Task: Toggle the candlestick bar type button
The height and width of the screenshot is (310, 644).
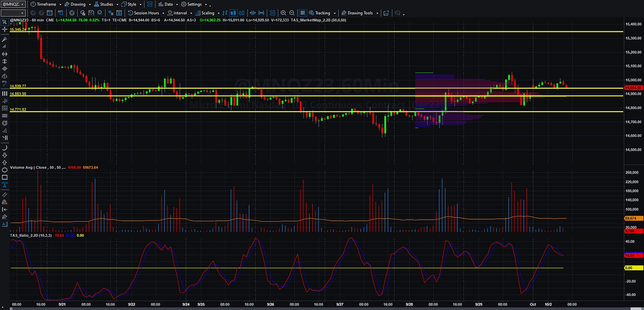Action: click(234, 13)
